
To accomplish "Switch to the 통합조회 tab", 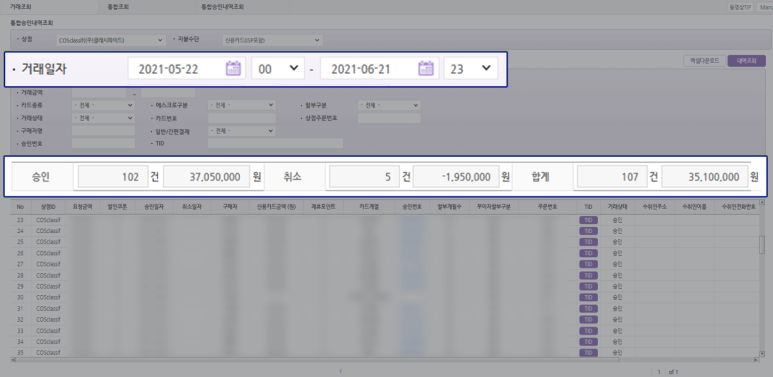I will (x=118, y=7).
